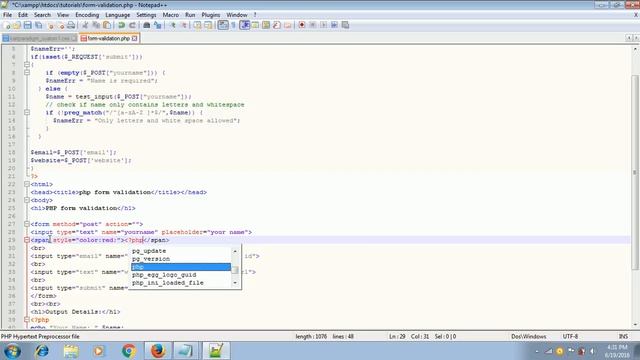
Task: Open Windows Explorer folder taskbar icon
Action: (71, 351)
